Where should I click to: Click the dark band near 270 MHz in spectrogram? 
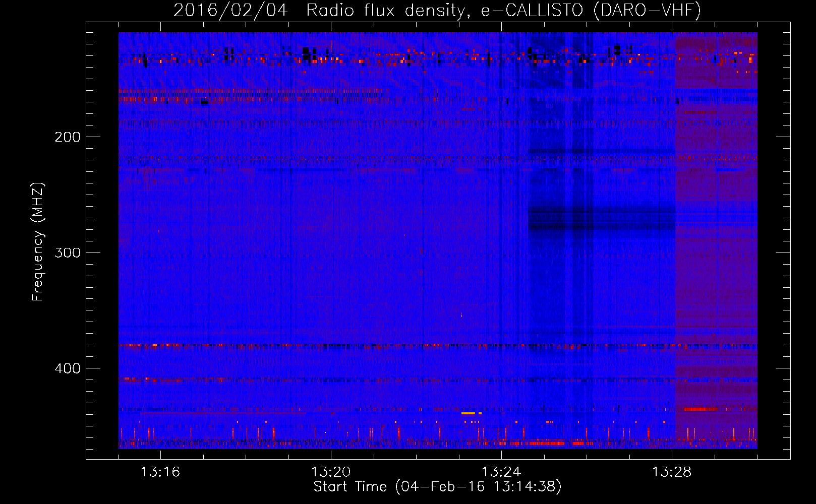tap(602, 218)
